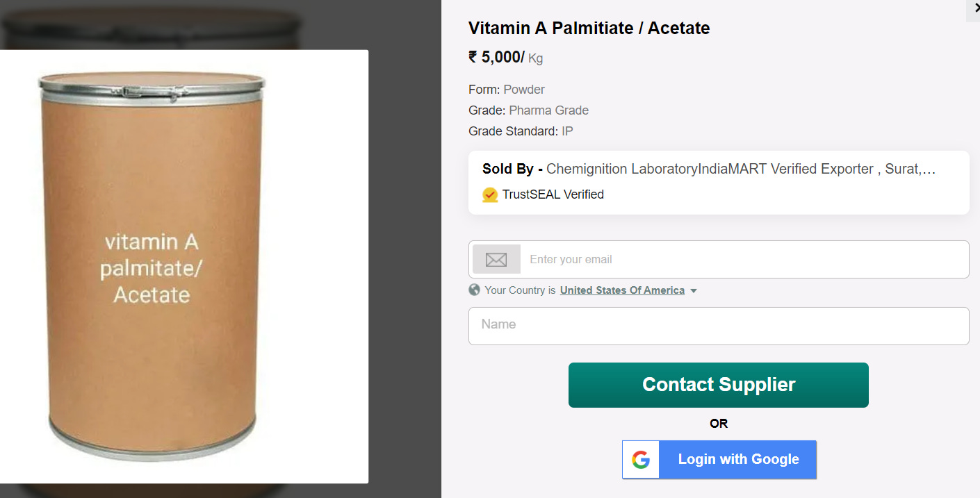Screen dimensions: 980x498
Task: Click the globe icon before Your Country
Action: pyautogui.click(x=475, y=290)
